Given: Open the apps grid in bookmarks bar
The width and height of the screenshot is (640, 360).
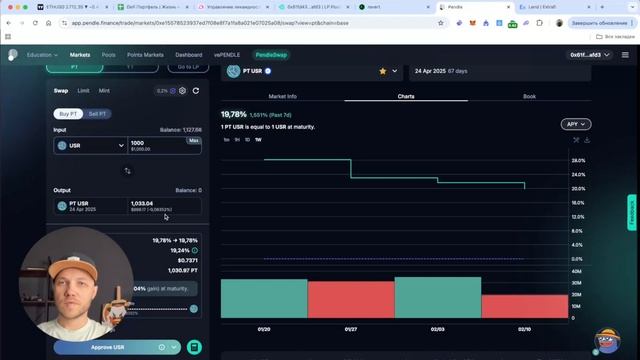Looking at the screenshot, I should (x=8, y=37).
